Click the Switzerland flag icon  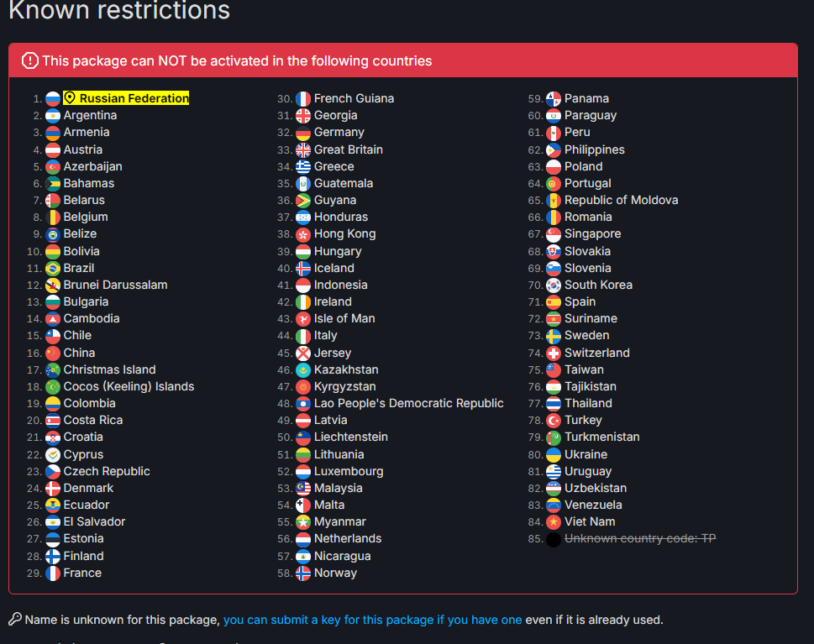point(554,353)
